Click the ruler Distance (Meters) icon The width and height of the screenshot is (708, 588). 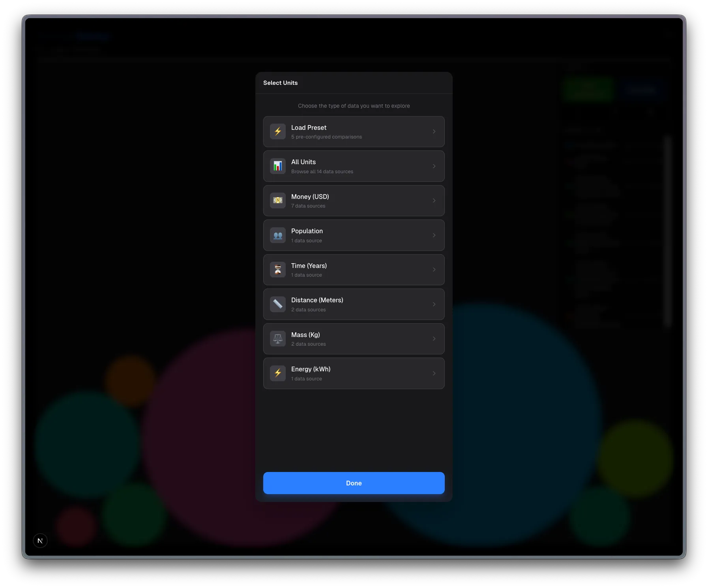(x=278, y=304)
